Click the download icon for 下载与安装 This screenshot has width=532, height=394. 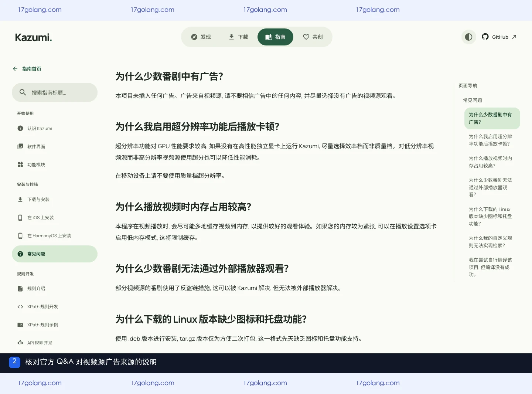click(20, 199)
